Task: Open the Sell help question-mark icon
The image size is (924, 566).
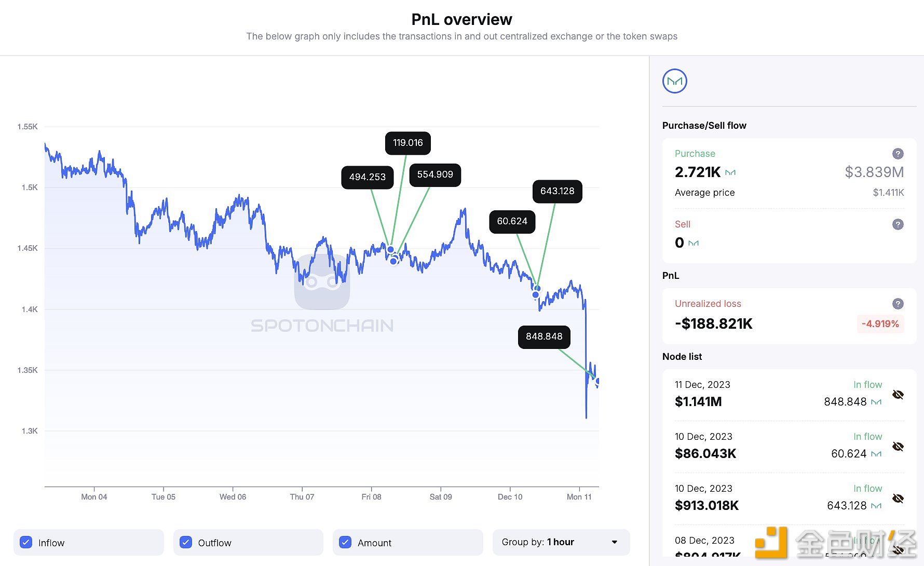Action: click(898, 224)
